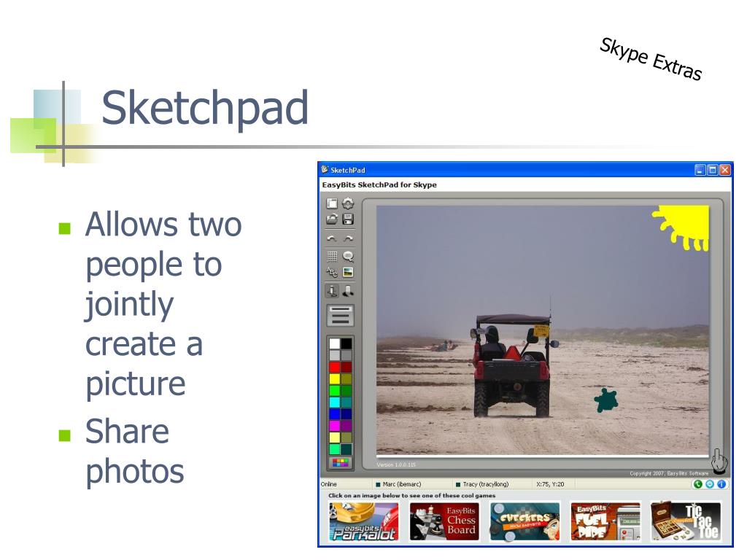Pick the magenta color swatch
Screen dimensions: 747x560
coord(335,426)
